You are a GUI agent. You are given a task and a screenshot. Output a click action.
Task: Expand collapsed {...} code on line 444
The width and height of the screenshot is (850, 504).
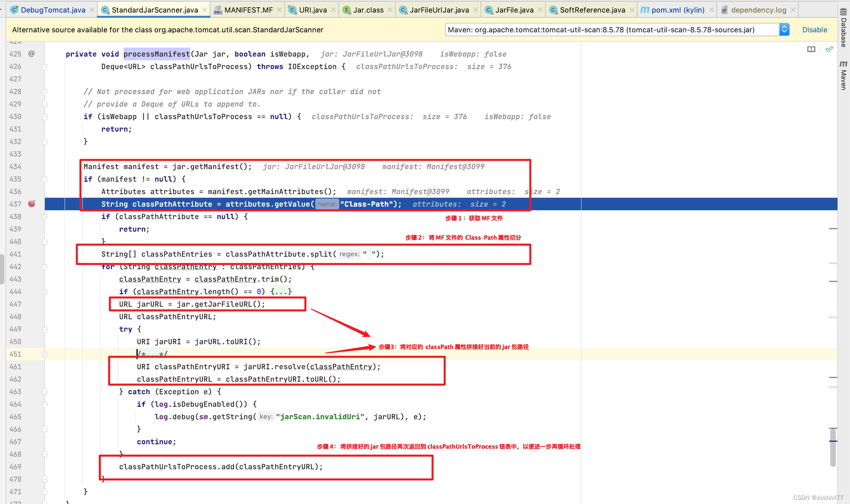(281, 292)
